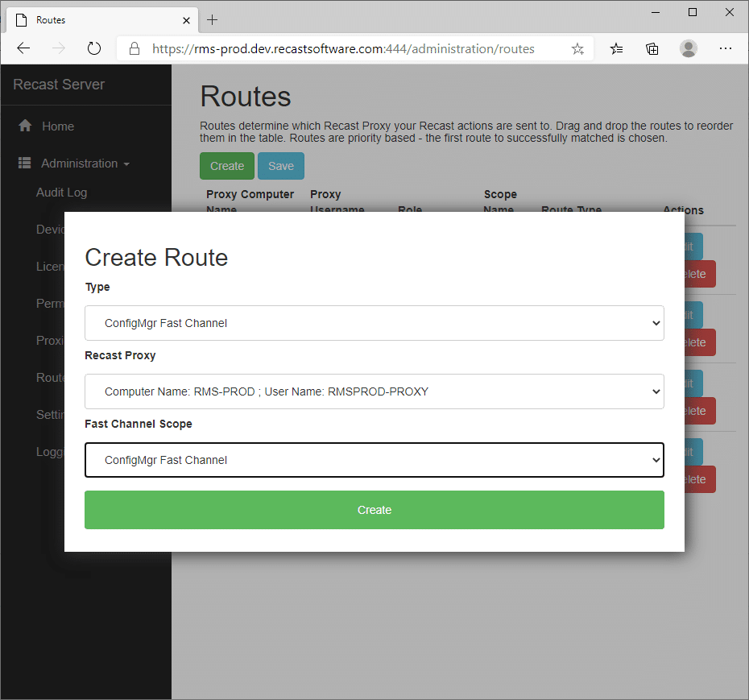Click the URL address bar
Image resolution: width=749 pixels, height=700 pixels.
point(346,48)
